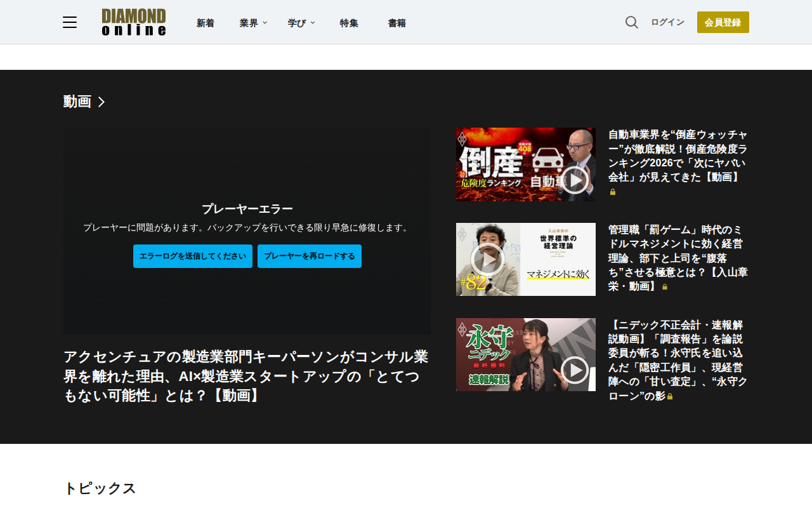Click the ログイン link
This screenshot has width=812, height=508.
(667, 22)
